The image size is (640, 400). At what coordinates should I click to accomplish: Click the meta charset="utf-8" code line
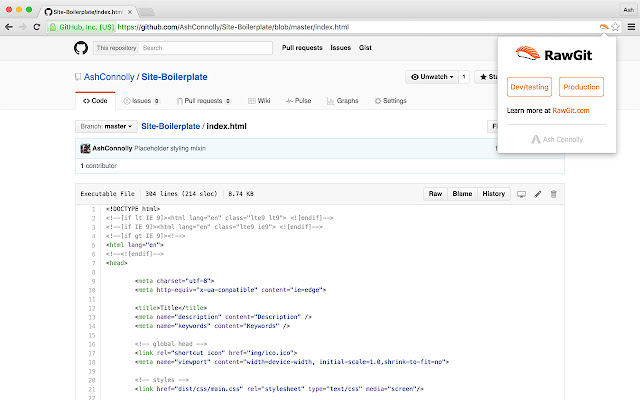pyautogui.click(x=174, y=281)
